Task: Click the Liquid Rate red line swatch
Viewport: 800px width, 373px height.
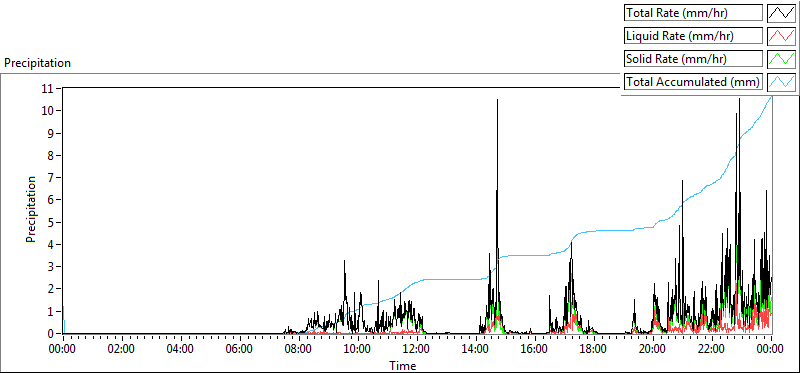Action: (782, 36)
